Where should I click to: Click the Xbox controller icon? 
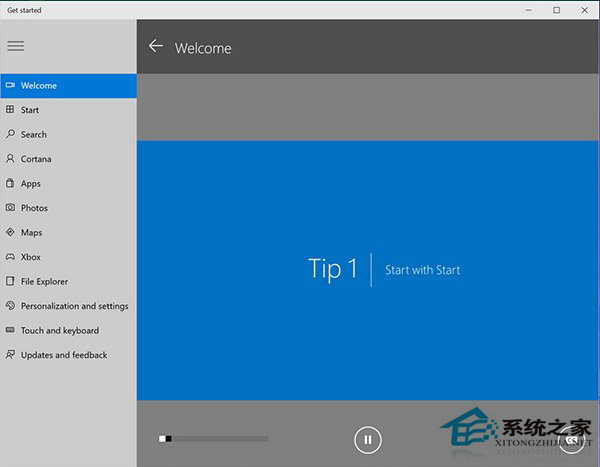[10, 256]
